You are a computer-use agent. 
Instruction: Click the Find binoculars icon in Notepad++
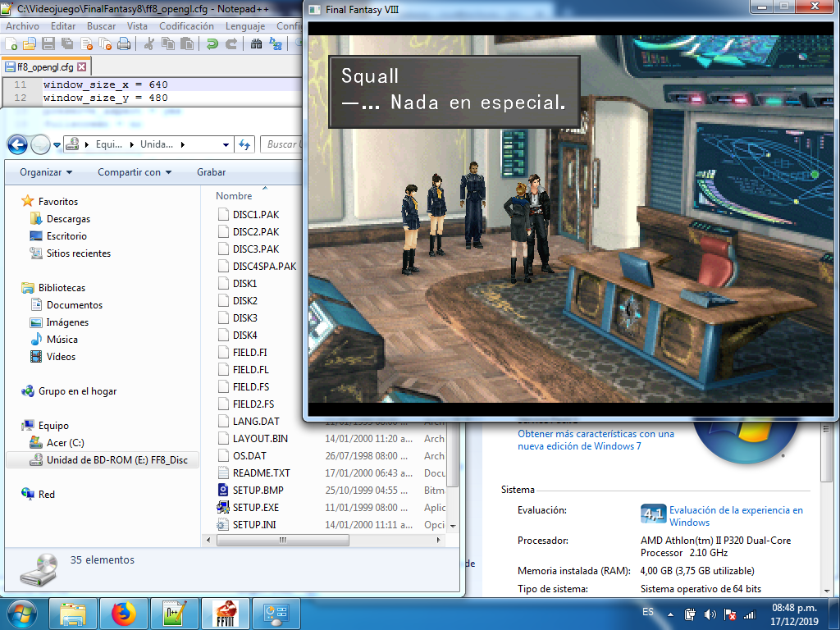(256, 44)
